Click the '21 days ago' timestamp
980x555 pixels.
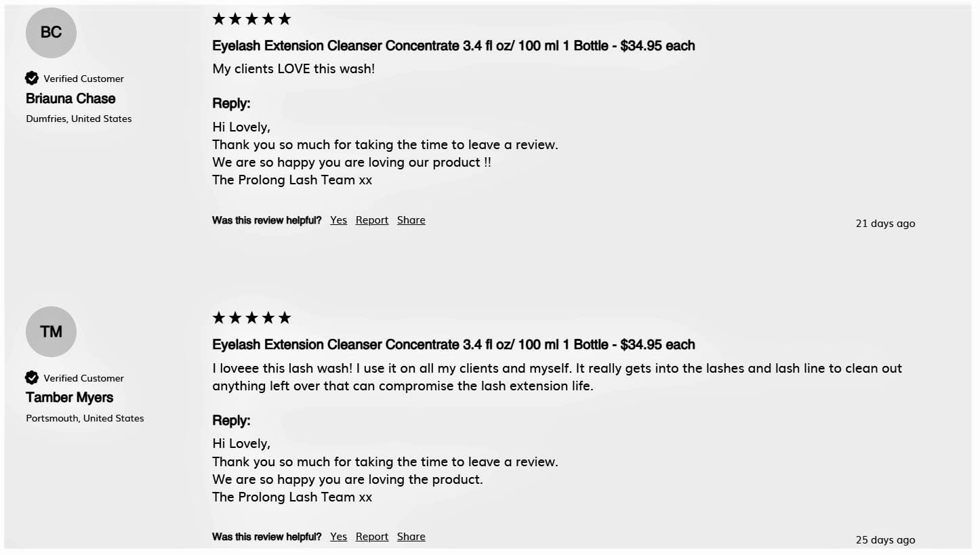[885, 224]
